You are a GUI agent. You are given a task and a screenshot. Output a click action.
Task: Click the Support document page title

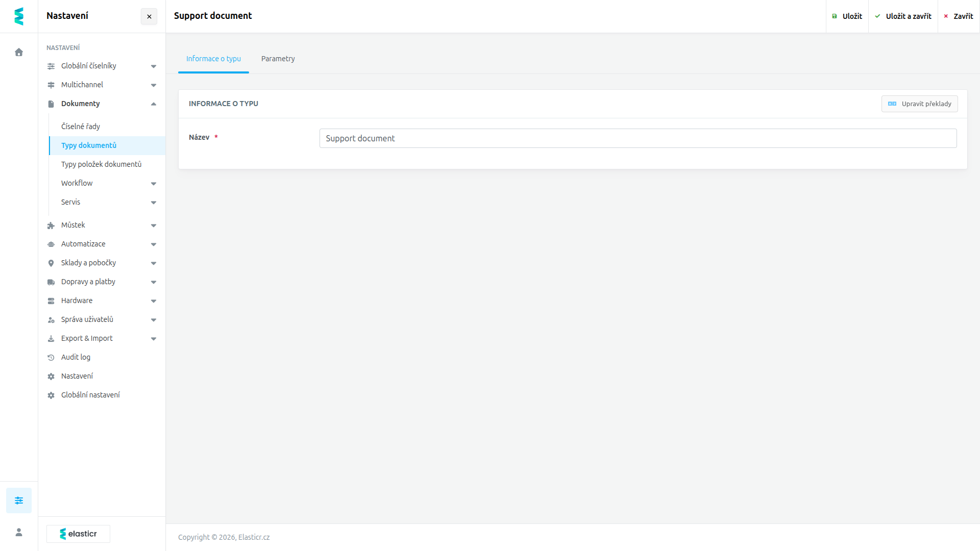point(213,16)
